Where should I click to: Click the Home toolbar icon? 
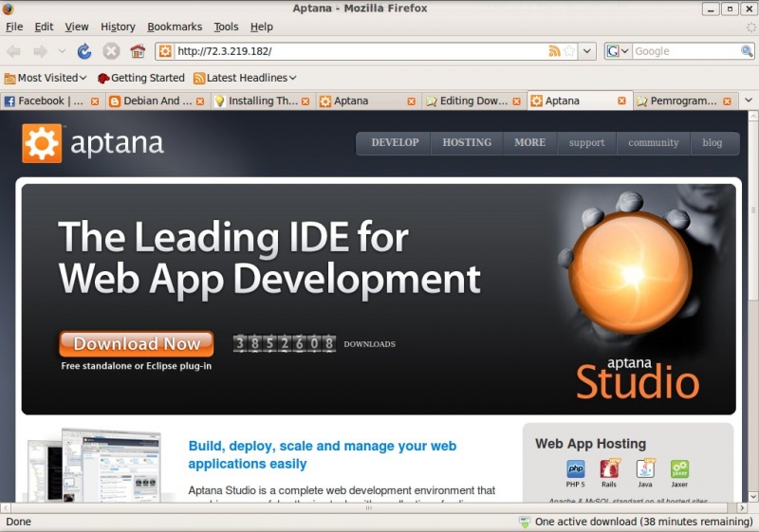point(138,51)
